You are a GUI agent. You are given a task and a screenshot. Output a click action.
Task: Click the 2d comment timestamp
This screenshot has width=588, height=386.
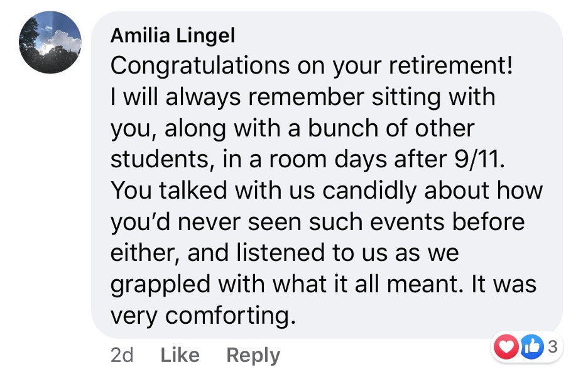click(122, 355)
